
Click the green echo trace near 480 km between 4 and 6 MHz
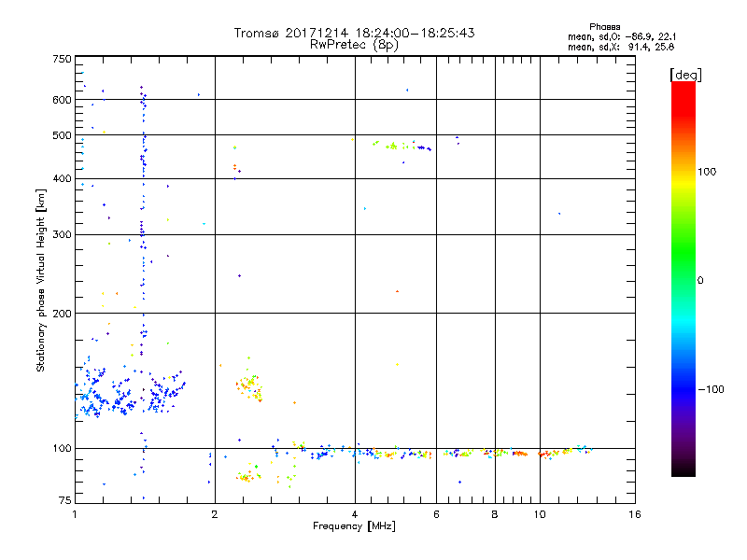[x=402, y=146]
